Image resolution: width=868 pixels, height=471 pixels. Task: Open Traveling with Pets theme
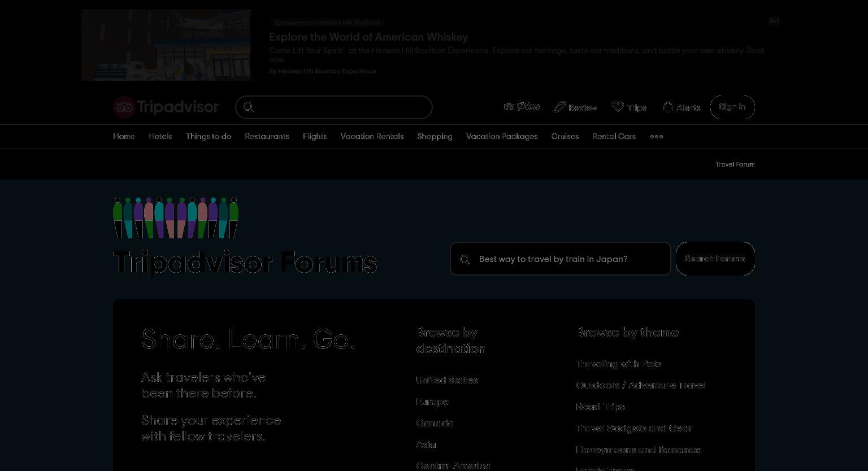[x=619, y=364]
